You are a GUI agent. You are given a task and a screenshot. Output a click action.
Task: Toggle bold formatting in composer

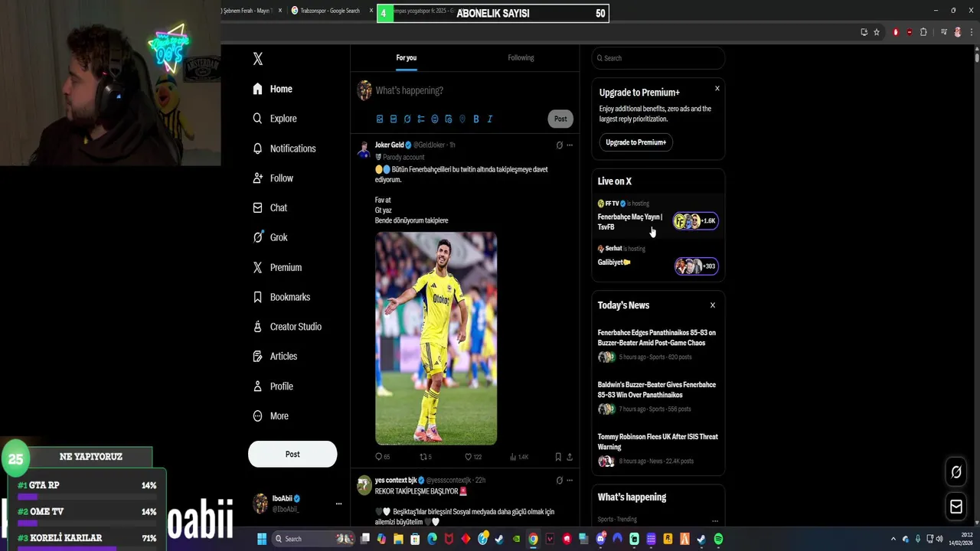(476, 119)
